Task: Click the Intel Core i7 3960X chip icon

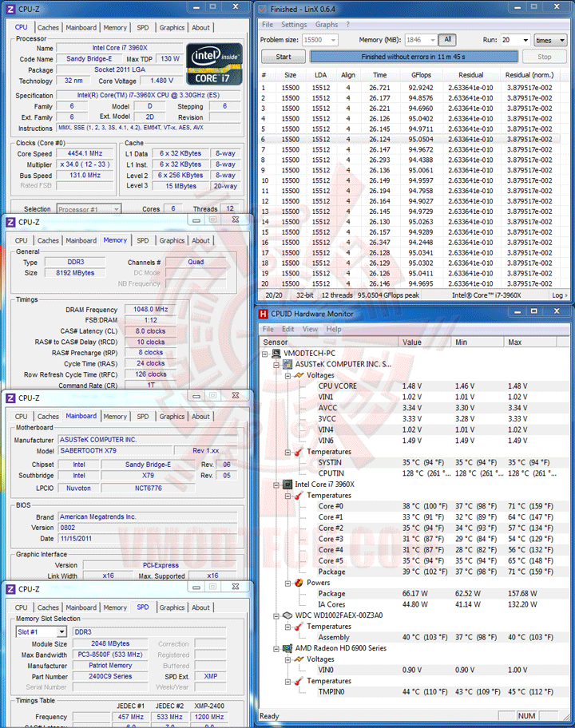Action: click(x=287, y=485)
